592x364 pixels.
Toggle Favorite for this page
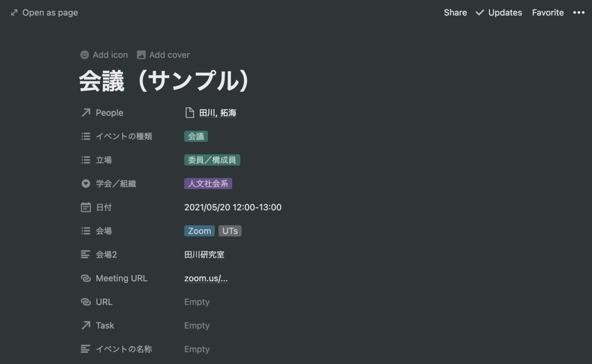click(x=548, y=12)
